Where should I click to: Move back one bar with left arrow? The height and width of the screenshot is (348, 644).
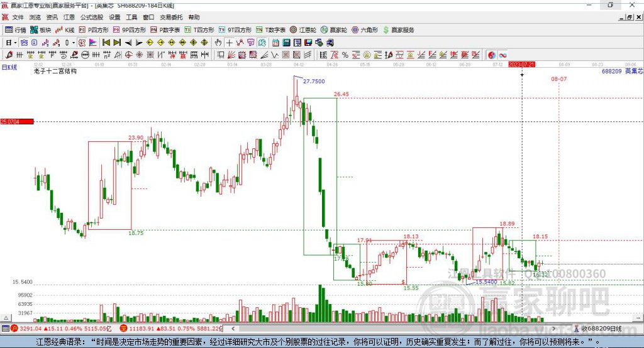128,43
